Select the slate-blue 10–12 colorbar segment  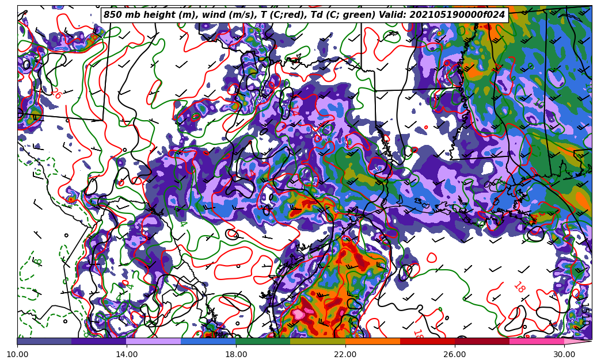44,341
